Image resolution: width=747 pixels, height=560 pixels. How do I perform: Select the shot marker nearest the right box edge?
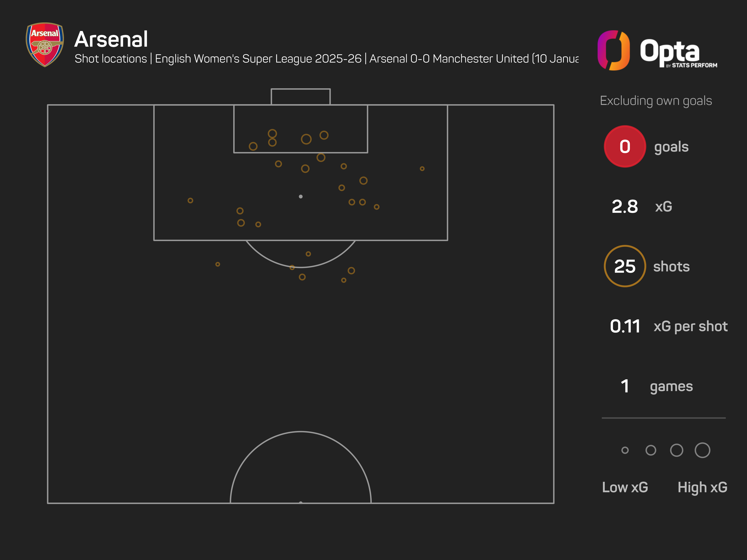pos(422,168)
